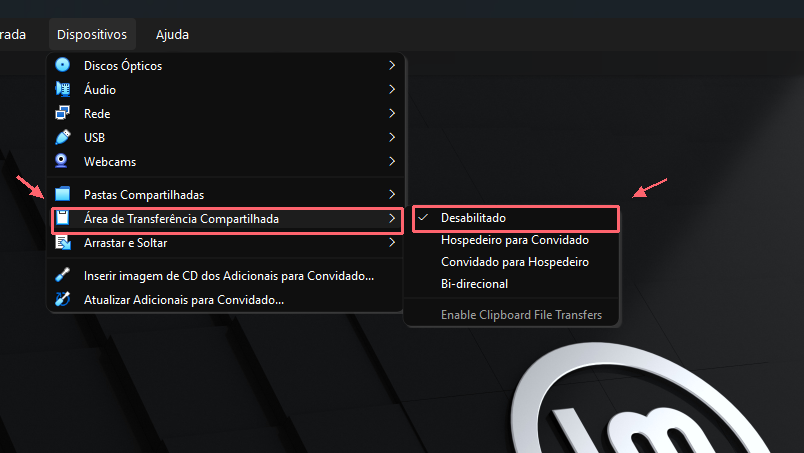Image resolution: width=804 pixels, height=453 pixels.
Task: Click the checkmark beside Desabilitado
Action: (x=423, y=218)
